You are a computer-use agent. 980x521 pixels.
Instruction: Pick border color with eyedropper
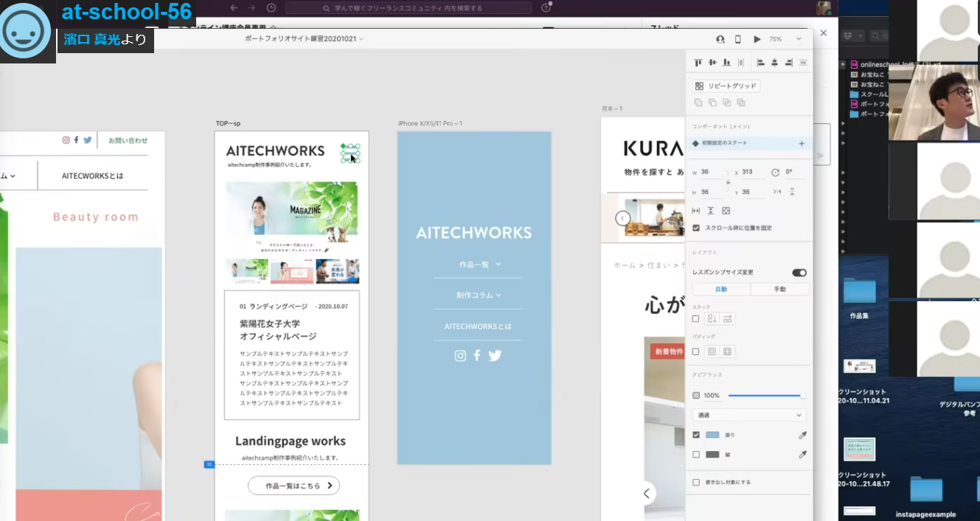coord(803,455)
